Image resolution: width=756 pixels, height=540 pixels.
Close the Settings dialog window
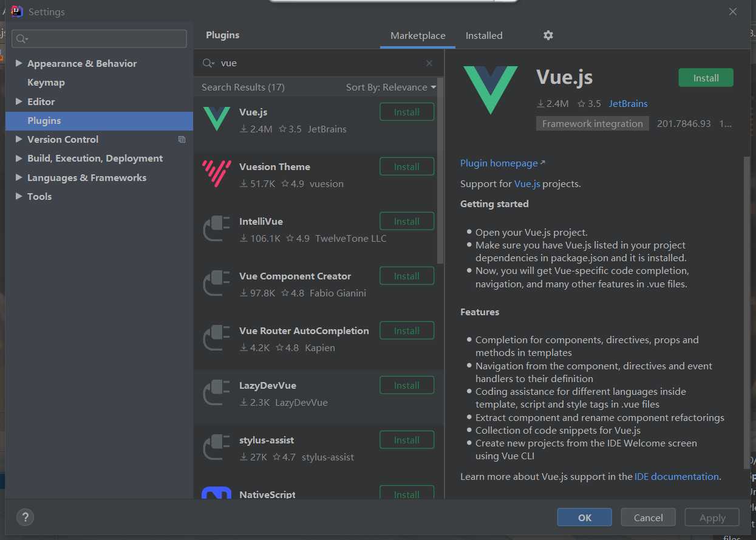[733, 12]
